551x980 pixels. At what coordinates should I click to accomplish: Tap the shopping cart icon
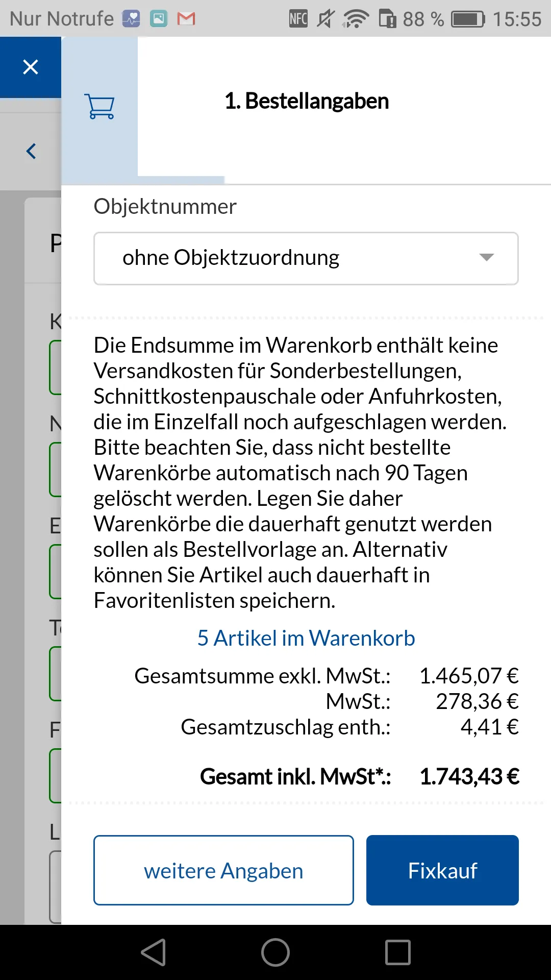point(100,106)
